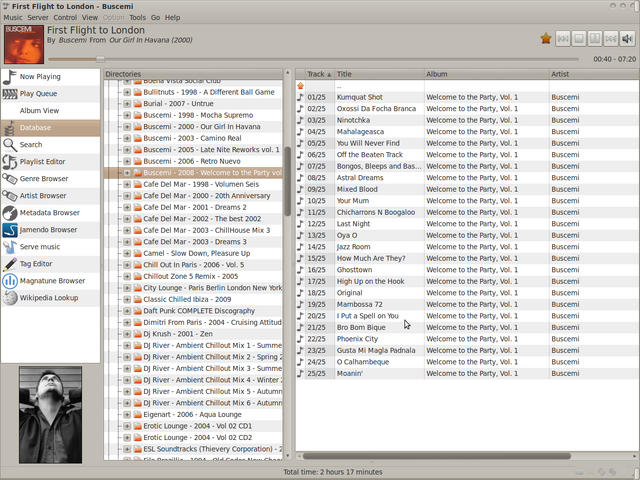The image size is (640, 480).
Task: Pause the current song
Action: [x=595, y=39]
